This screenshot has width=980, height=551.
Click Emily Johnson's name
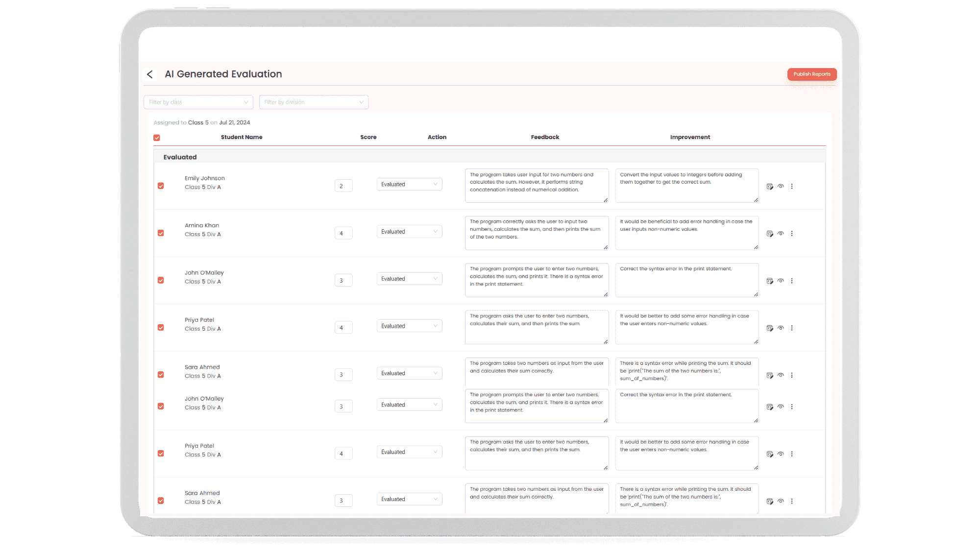pyautogui.click(x=205, y=178)
